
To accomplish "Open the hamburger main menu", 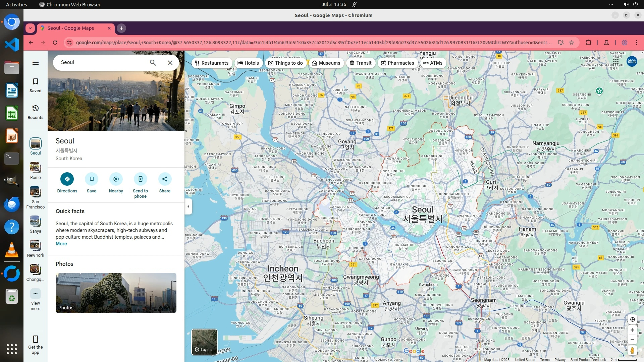I will (35, 63).
